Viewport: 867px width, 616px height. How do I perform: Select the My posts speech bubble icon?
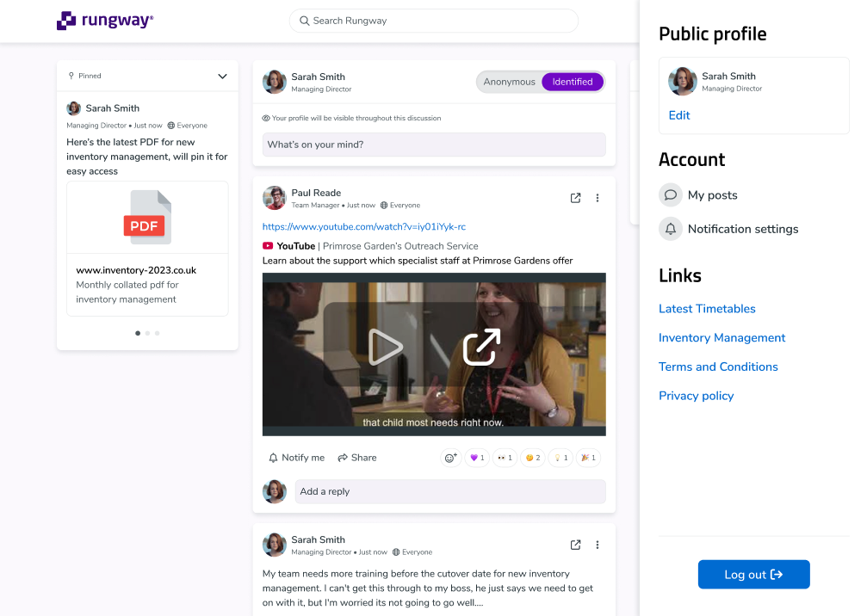670,195
